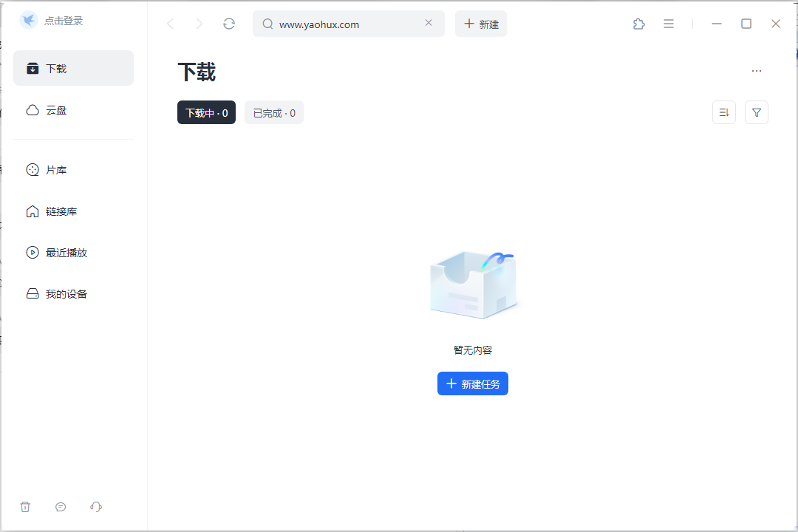
Task: Click the 新建任务 new task button
Action: pos(472,383)
